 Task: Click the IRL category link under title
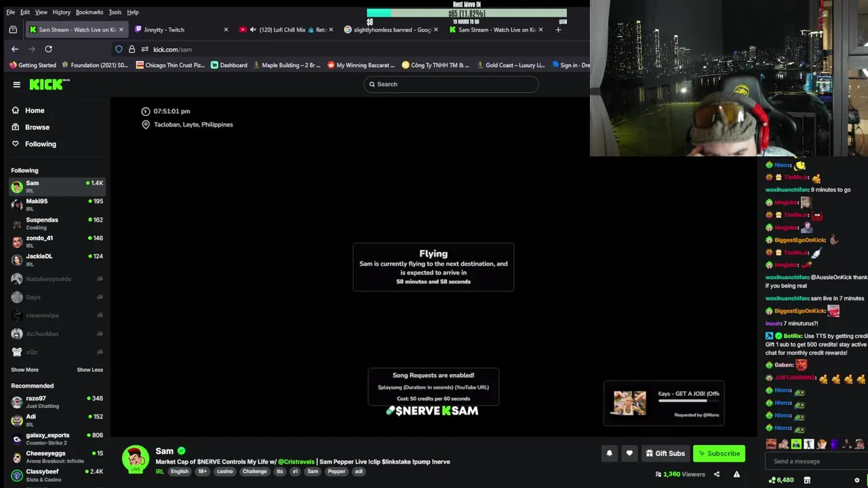pyautogui.click(x=160, y=472)
